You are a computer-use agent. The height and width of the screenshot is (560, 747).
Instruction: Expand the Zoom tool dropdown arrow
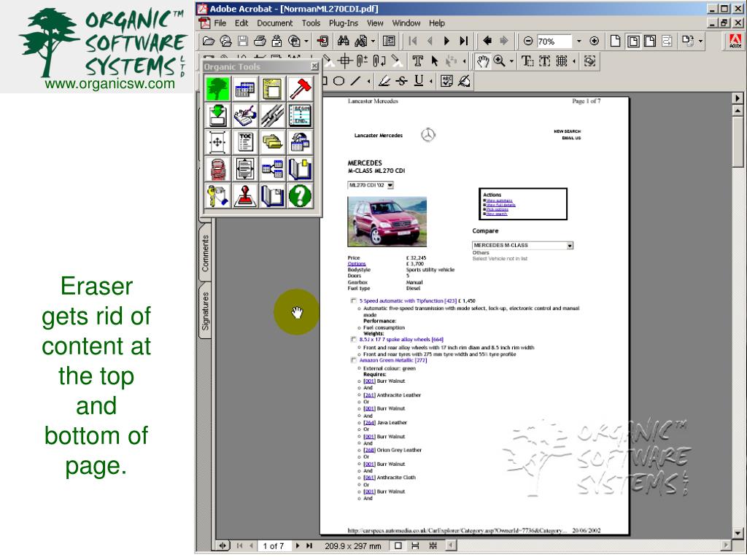click(x=511, y=61)
